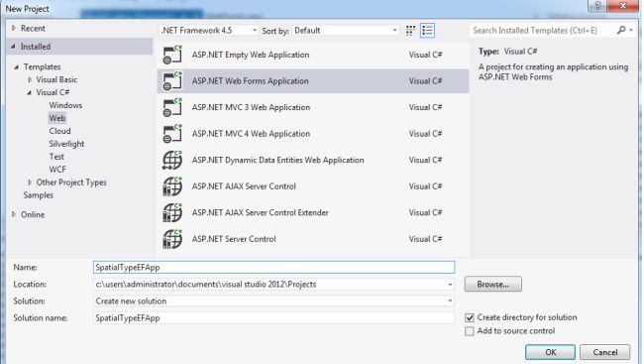
Task: Close the New Project dialog
Action: [622, 6]
